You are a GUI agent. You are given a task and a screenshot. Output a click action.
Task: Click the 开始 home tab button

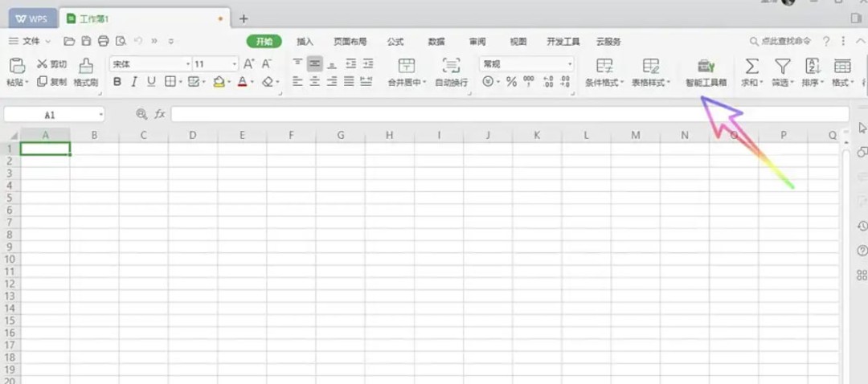pyautogui.click(x=264, y=42)
